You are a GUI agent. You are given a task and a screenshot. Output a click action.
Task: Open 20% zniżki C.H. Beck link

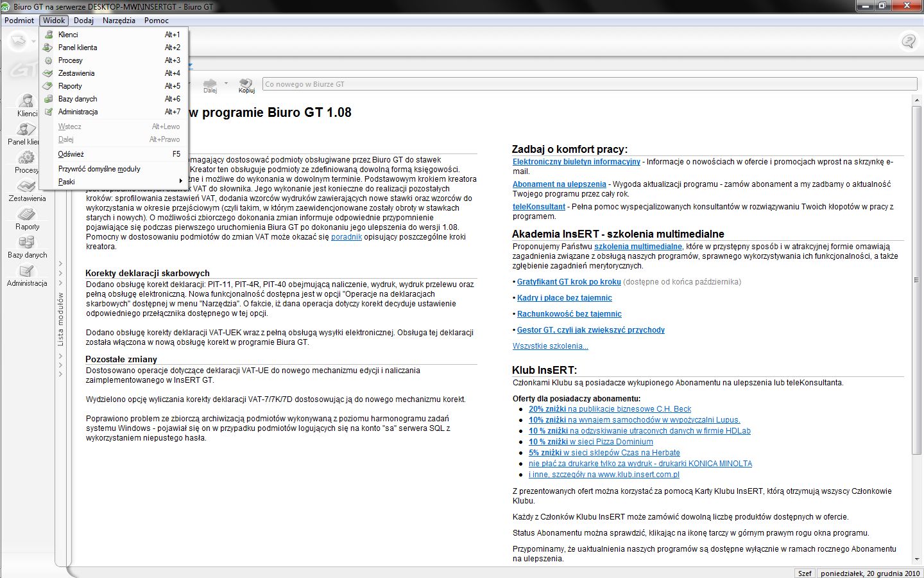point(610,409)
